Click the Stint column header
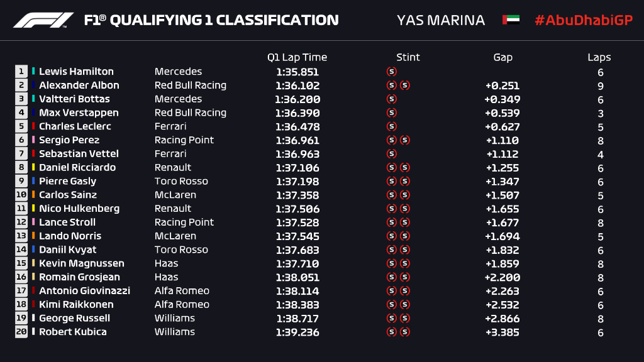The width and height of the screenshot is (644, 362). click(x=408, y=57)
